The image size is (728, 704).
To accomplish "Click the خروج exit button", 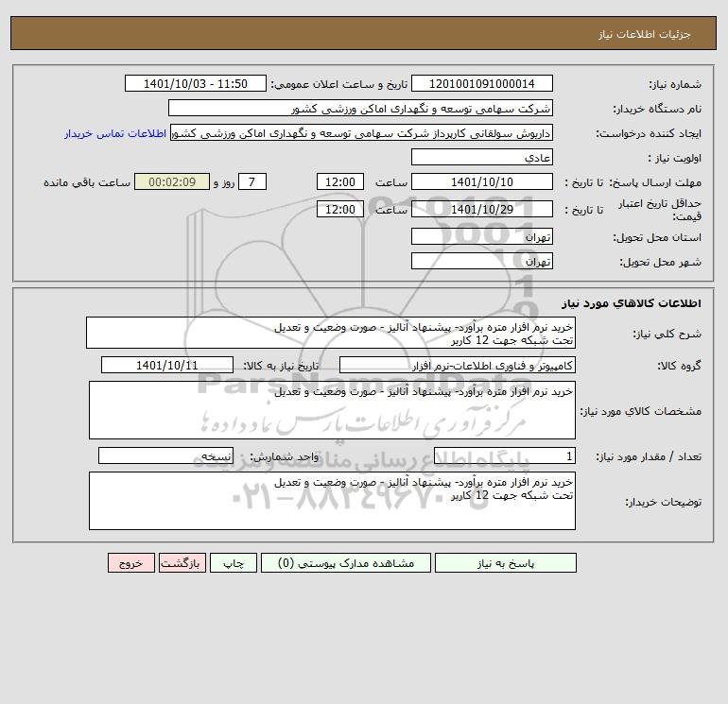I will (x=130, y=563).
